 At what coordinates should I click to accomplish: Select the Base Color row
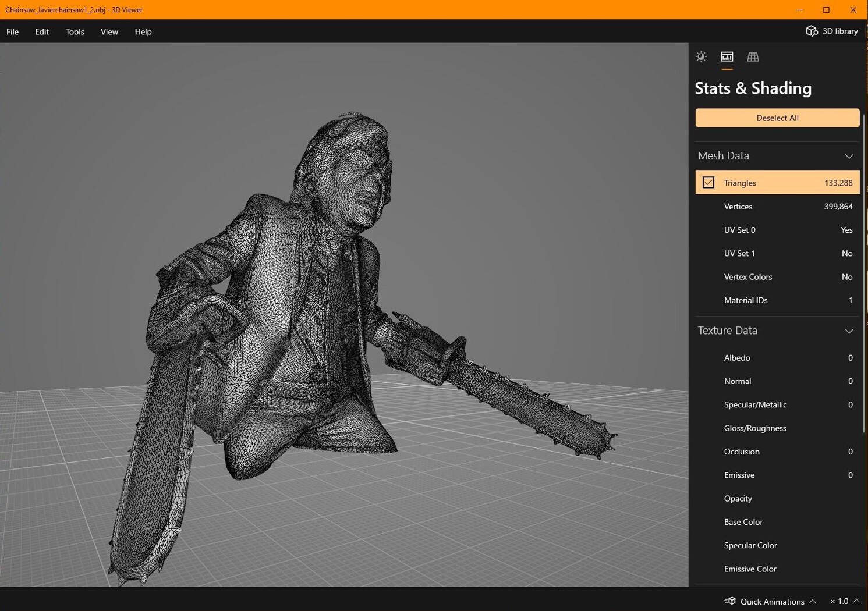tap(777, 522)
